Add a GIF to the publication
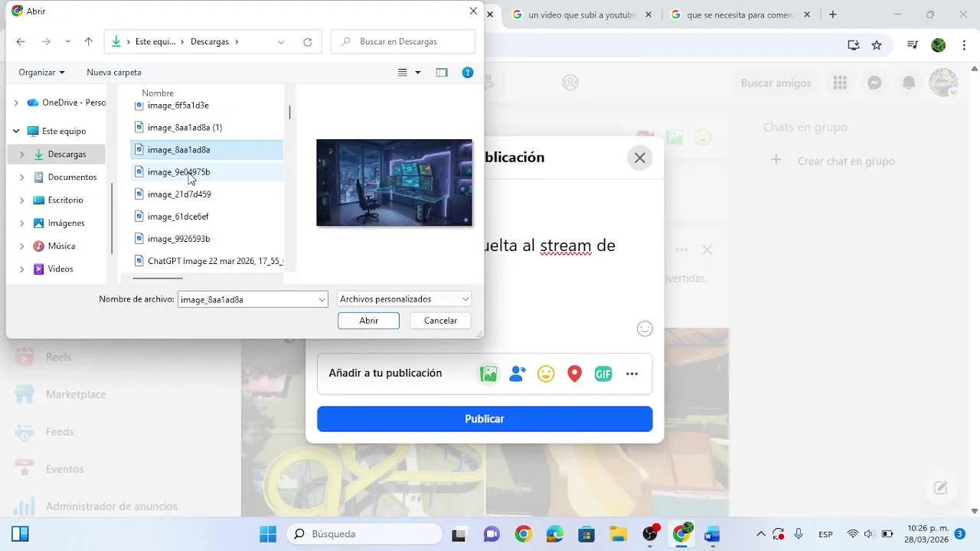This screenshot has width=980, height=551. coord(603,373)
